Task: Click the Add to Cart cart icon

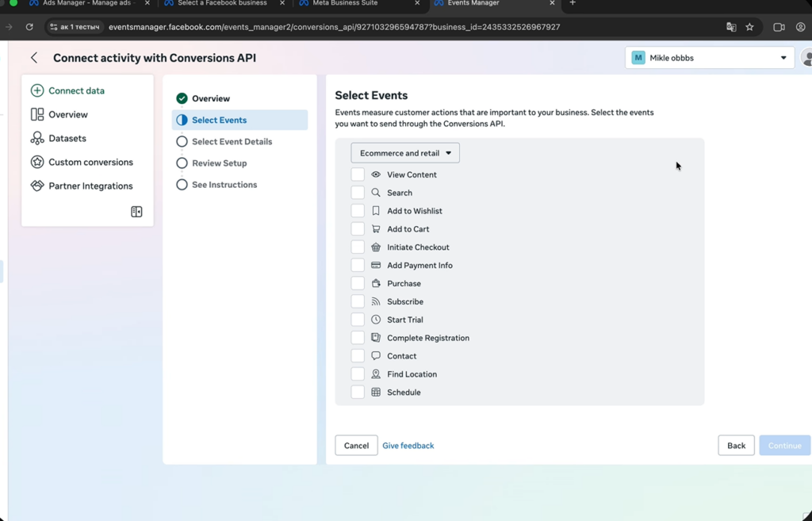Action: pos(376,229)
